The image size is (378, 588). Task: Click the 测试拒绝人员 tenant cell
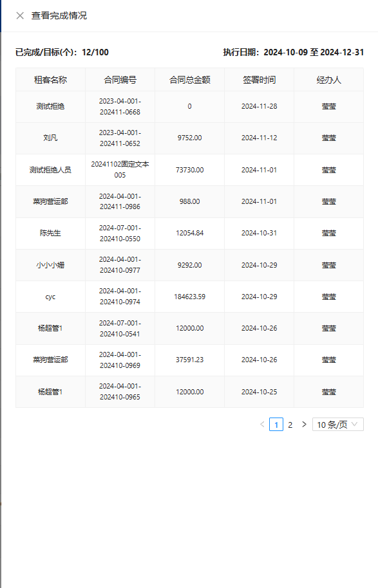tap(50, 170)
